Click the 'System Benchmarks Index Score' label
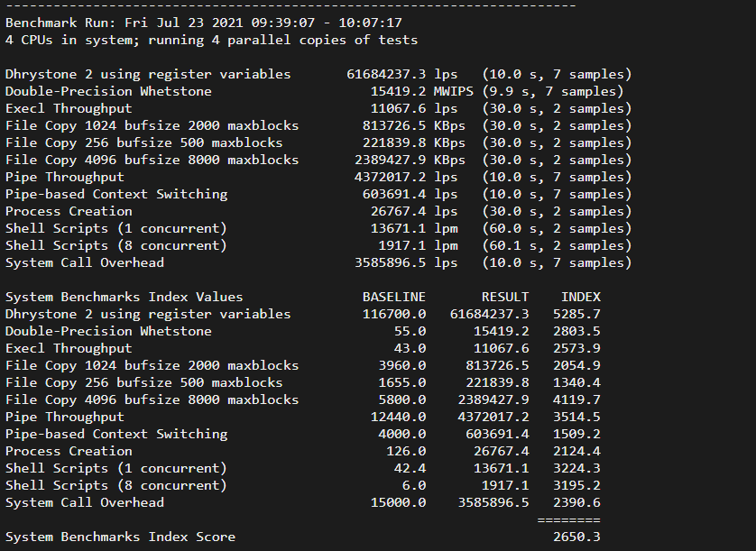Image resolution: width=756 pixels, height=551 pixels. tap(120, 537)
